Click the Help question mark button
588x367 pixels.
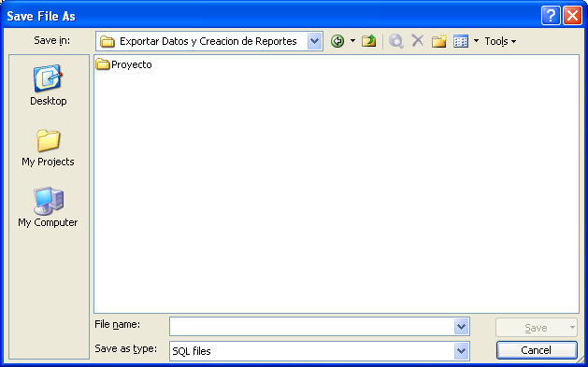[x=551, y=16]
